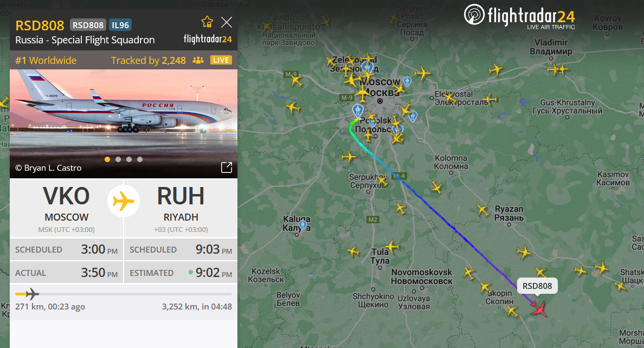Click the yellow plane icon between VKO and RUH

124,201
